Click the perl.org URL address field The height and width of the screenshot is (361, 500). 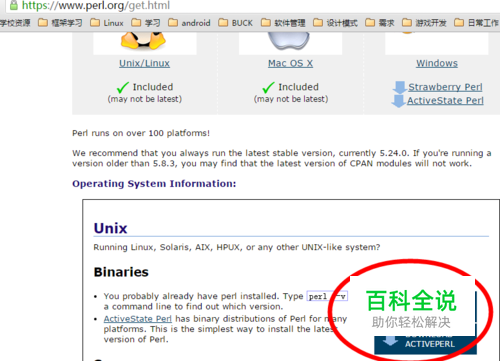coord(96,5)
